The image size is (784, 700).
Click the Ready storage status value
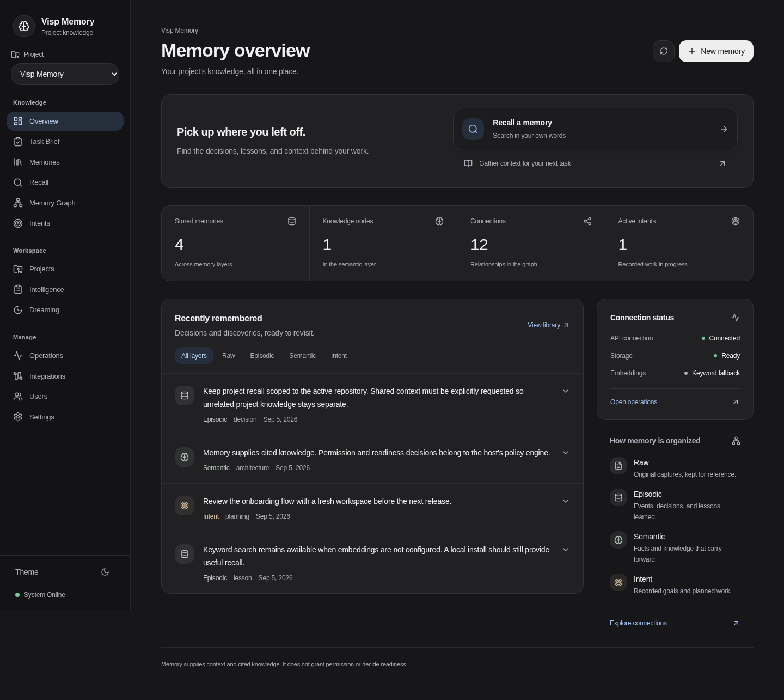(731, 356)
